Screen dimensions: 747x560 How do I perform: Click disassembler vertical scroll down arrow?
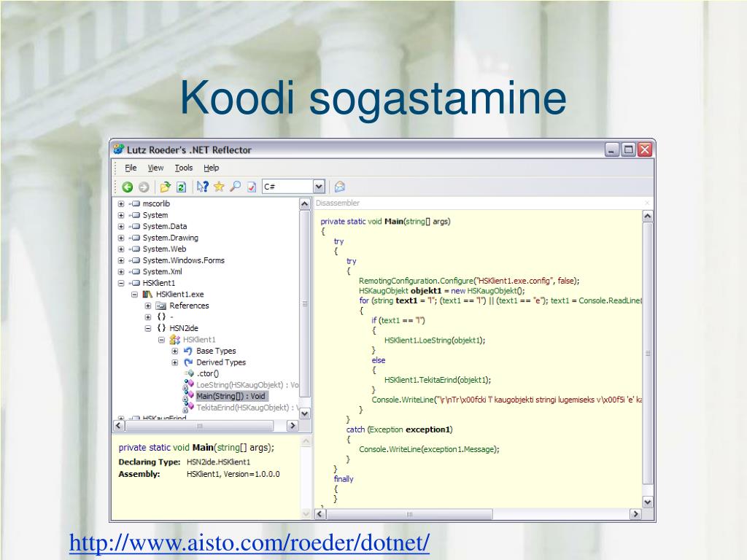(648, 502)
